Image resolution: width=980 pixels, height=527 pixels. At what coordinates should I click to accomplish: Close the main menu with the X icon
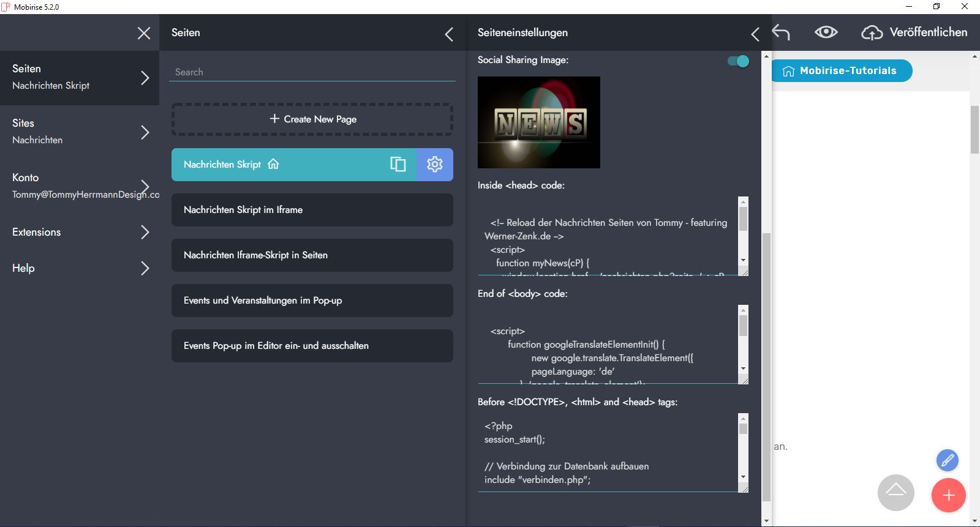pos(144,33)
